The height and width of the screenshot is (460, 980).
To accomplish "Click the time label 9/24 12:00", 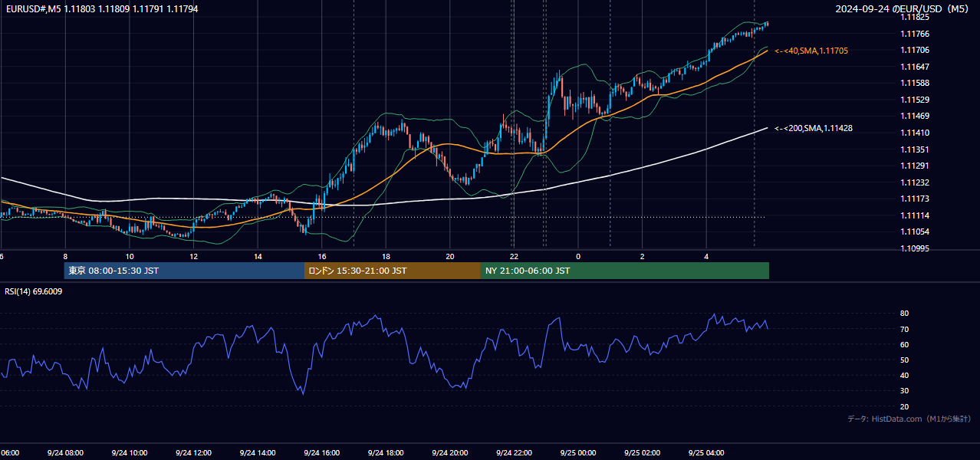I will [193, 453].
